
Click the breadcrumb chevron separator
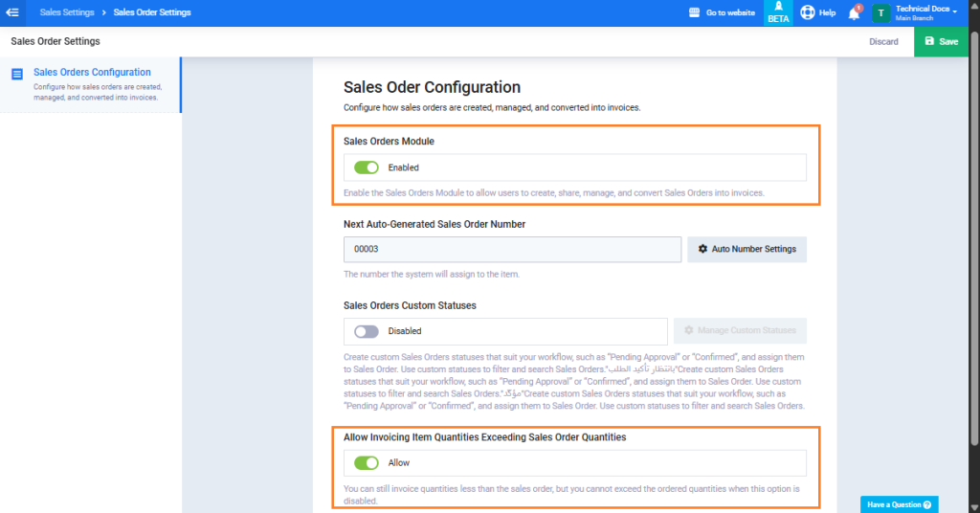click(103, 12)
